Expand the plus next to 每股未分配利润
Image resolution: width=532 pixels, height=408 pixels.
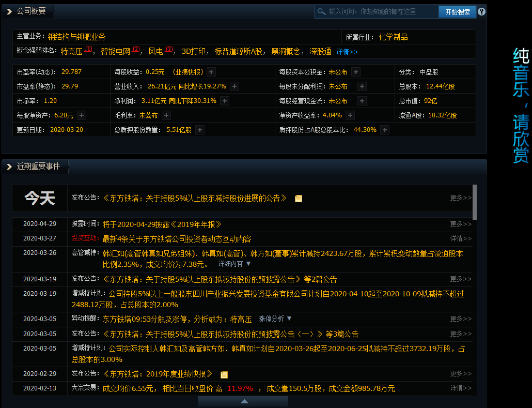click(362, 86)
